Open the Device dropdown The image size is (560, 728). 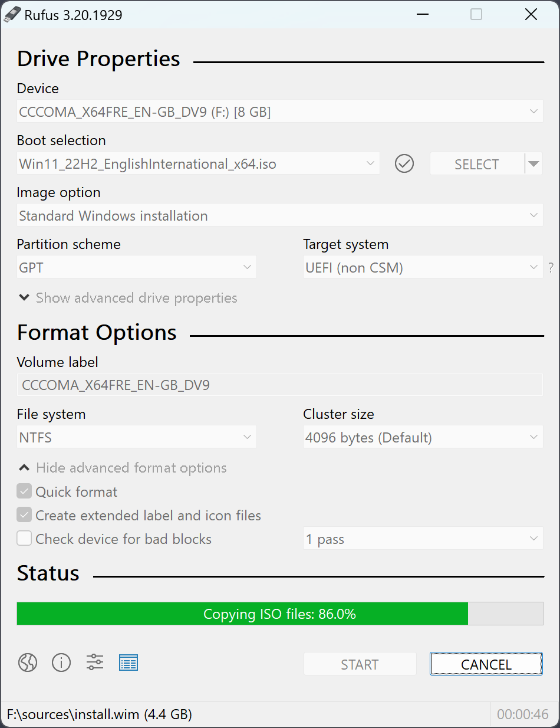pyautogui.click(x=279, y=111)
